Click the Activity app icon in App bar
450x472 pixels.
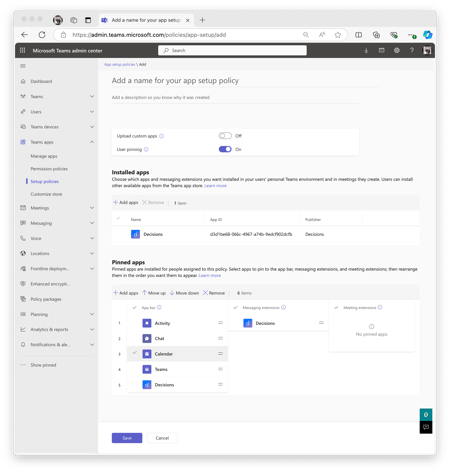click(147, 323)
